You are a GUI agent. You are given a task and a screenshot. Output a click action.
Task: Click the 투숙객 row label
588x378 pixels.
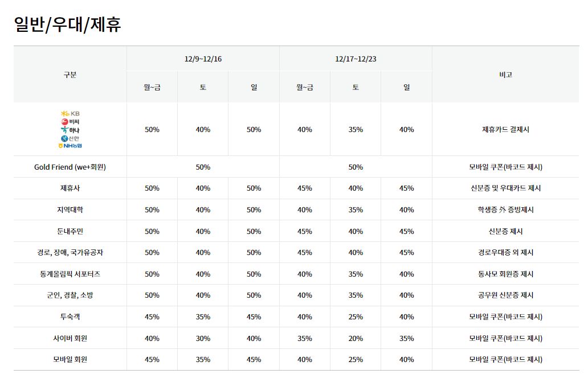[x=70, y=317]
